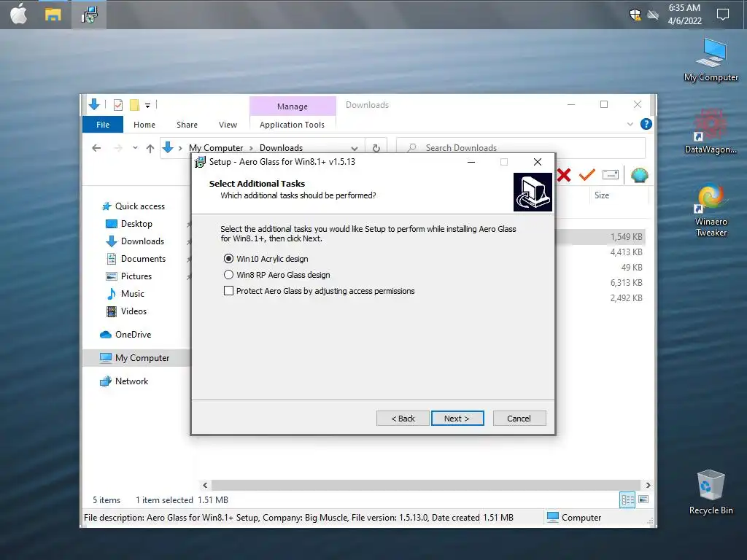The width and height of the screenshot is (747, 560).
Task: Click the 4,413 KB file size cell
Action: click(626, 252)
